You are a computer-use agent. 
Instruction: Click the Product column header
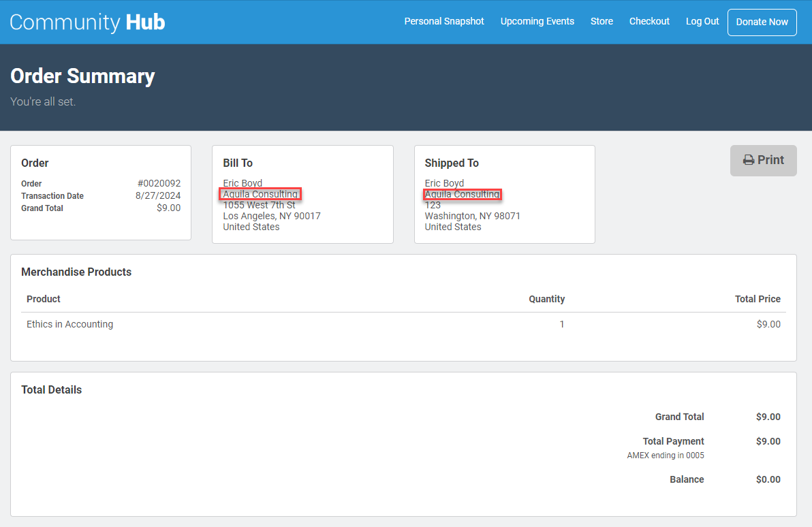tap(44, 299)
